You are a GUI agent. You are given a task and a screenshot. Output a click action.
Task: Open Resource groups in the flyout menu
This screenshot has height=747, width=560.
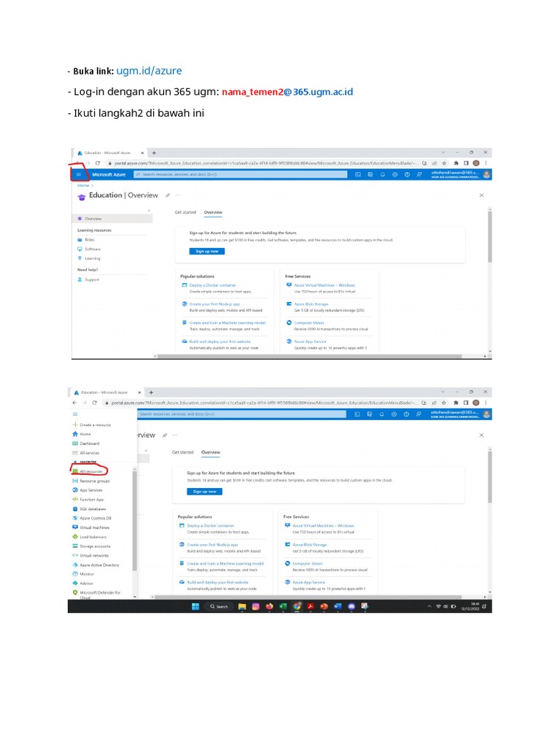pyautogui.click(x=94, y=481)
